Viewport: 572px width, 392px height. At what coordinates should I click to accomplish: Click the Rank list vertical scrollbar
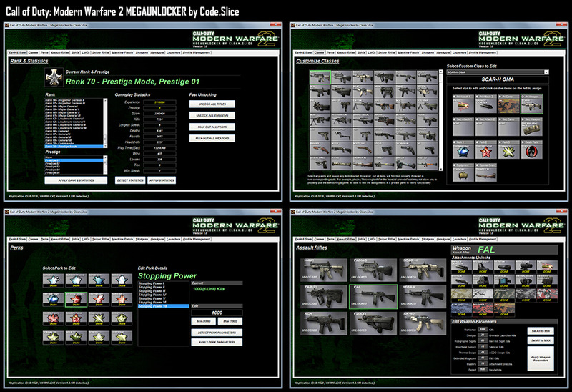click(105, 123)
